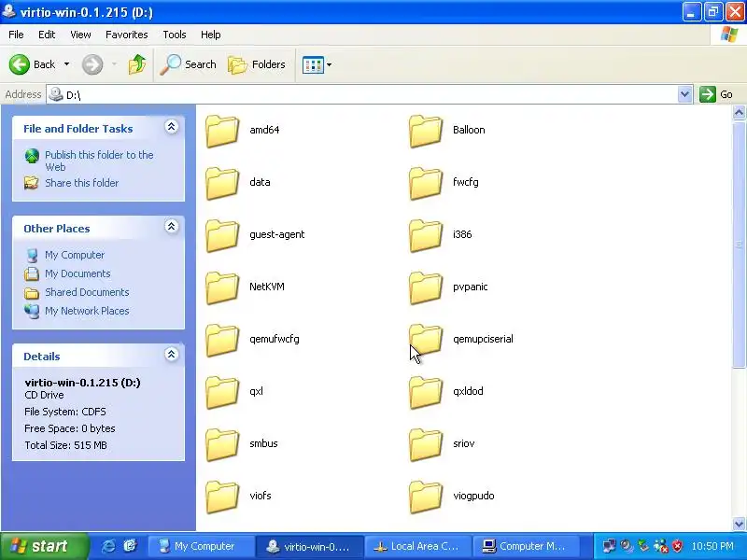
Task: Select the Balloon folder icon
Action: [426, 131]
